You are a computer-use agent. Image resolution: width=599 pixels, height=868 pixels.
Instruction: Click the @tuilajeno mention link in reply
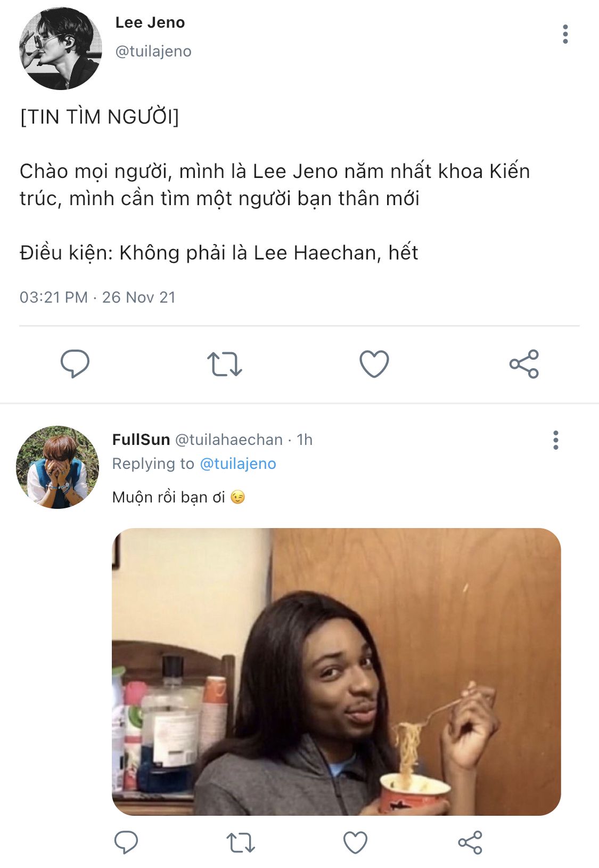(x=237, y=464)
